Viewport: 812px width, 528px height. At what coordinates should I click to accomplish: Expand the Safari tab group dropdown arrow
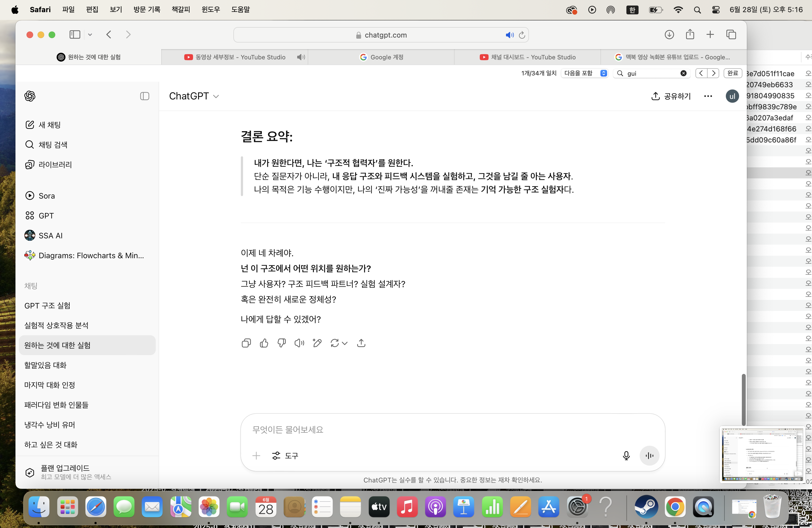90,35
